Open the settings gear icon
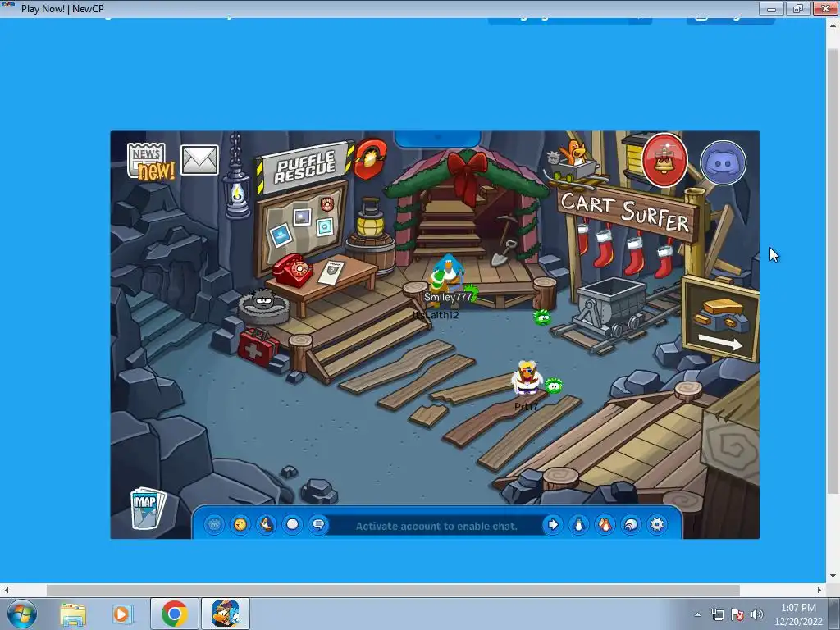This screenshot has width=840, height=630. (657, 524)
